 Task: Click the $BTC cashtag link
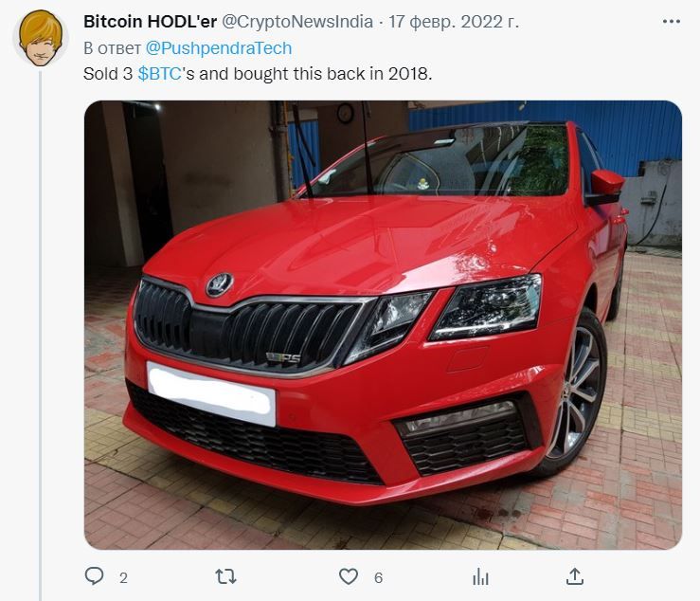click(160, 74)
